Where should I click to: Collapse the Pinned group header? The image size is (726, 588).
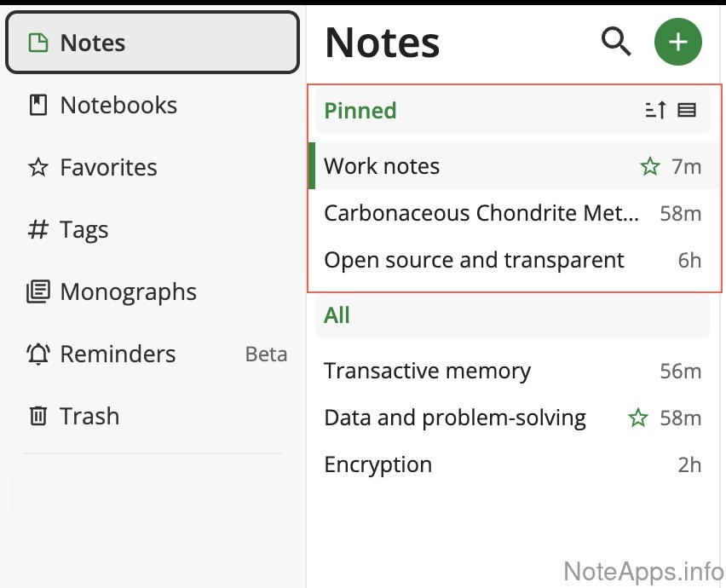pyautogui.click(x=360, y=111)
